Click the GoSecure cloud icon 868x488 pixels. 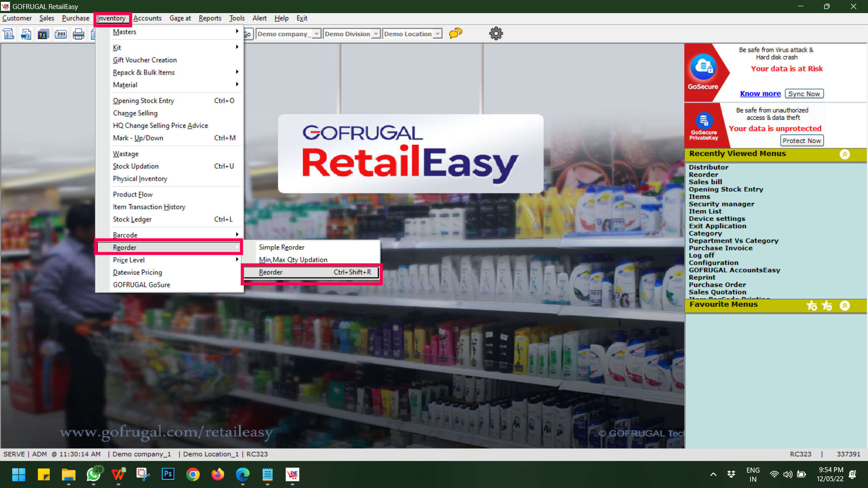point(703,67)
